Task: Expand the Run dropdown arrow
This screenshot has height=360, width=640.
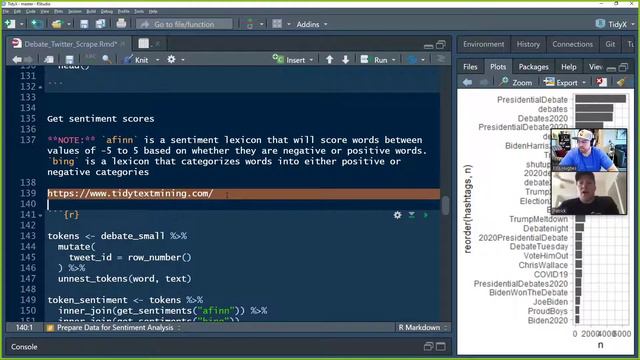Action: point(394,60)
